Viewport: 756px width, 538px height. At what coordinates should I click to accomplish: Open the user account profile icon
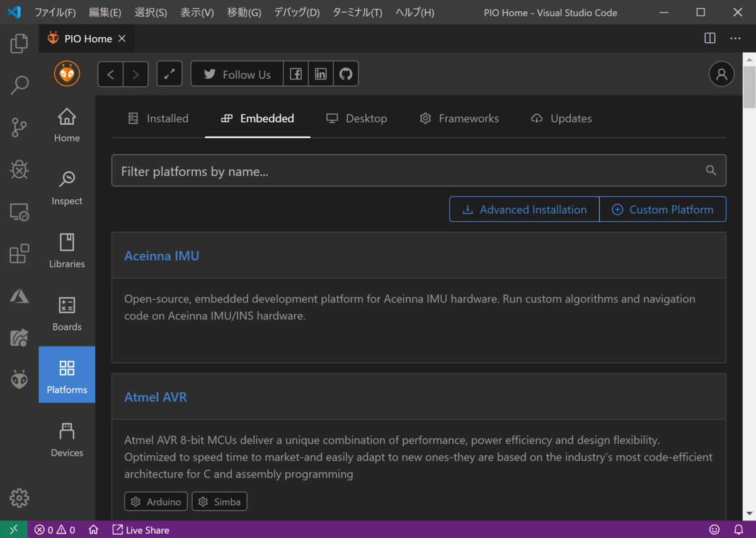[x=721, y=74]
